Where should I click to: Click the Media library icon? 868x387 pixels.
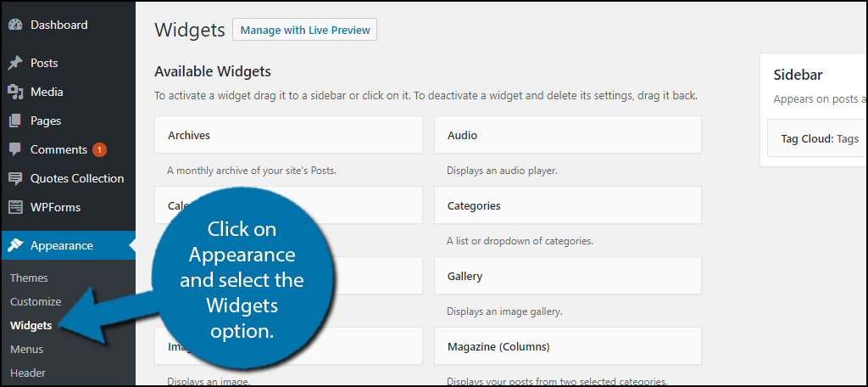pos(15,93)
